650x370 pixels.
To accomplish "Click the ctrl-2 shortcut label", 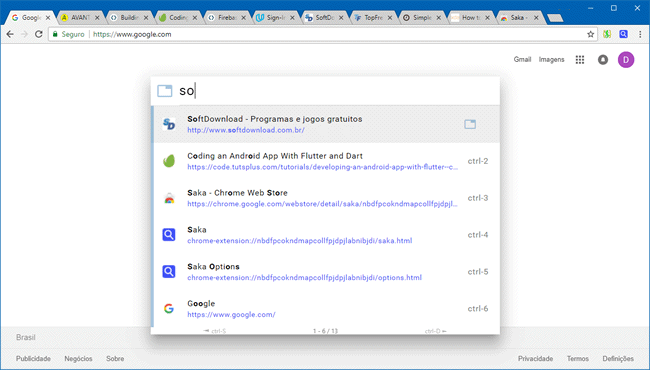I will tap(478, 161).
